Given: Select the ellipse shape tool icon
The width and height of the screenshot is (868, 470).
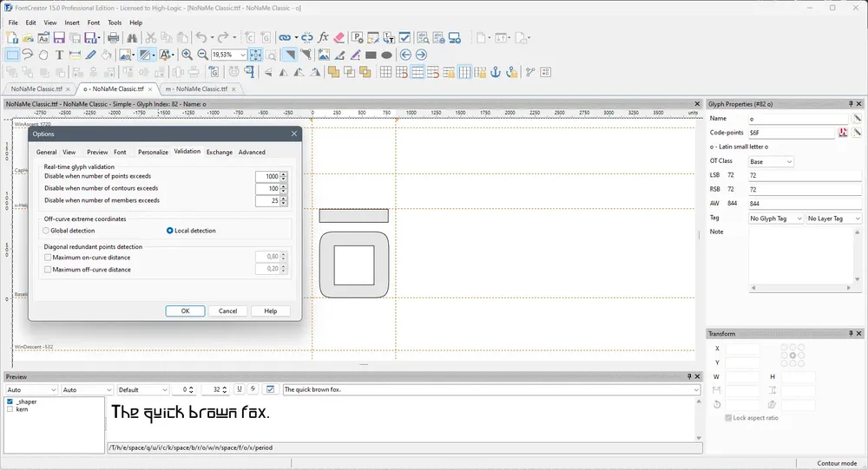Looking at the screenshot, I should tap(386, 55).
